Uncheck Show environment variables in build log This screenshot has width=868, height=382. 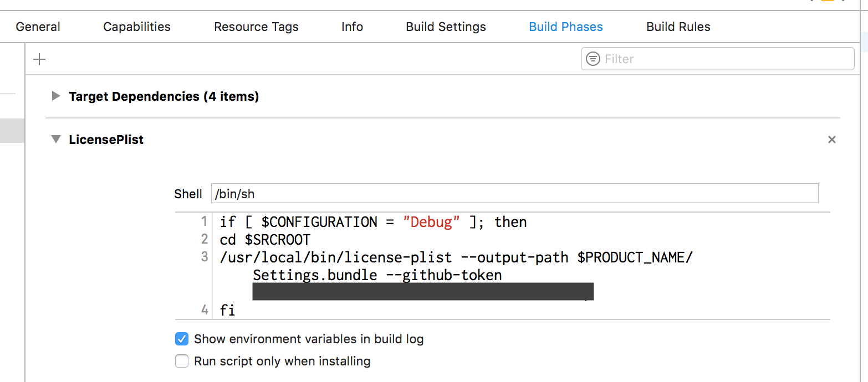[x=182, y=339]
